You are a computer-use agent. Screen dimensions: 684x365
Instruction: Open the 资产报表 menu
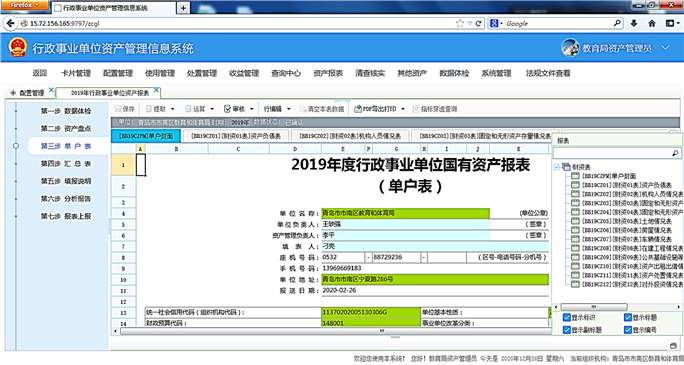pyautogui.click(x=328, y=73)
